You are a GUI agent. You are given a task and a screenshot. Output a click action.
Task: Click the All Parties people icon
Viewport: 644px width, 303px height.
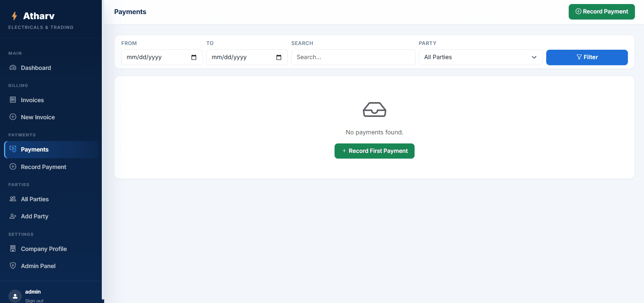[13, 199]
